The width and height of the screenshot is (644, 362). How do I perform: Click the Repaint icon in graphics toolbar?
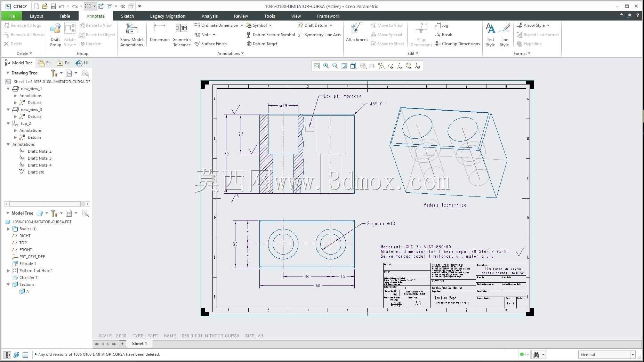click(344, 66)
